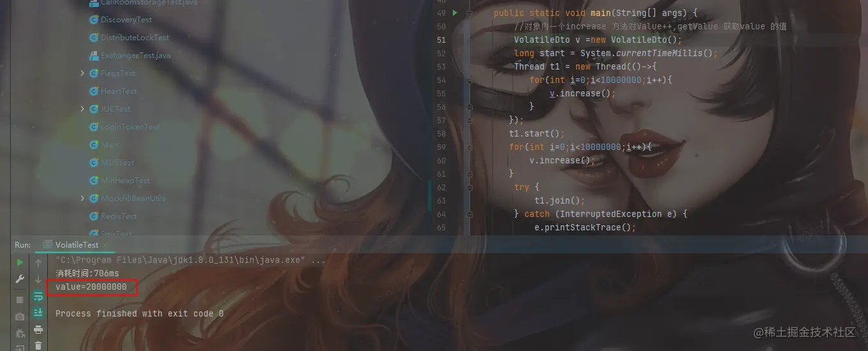Open DiscoveryTest in project tree

coord(126,20)
